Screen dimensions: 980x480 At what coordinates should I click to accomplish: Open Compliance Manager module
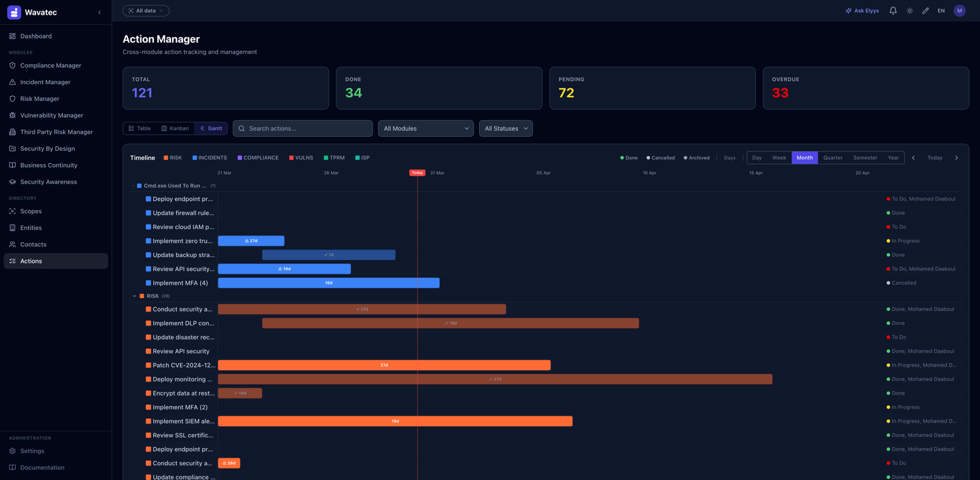tap(56, 66)
